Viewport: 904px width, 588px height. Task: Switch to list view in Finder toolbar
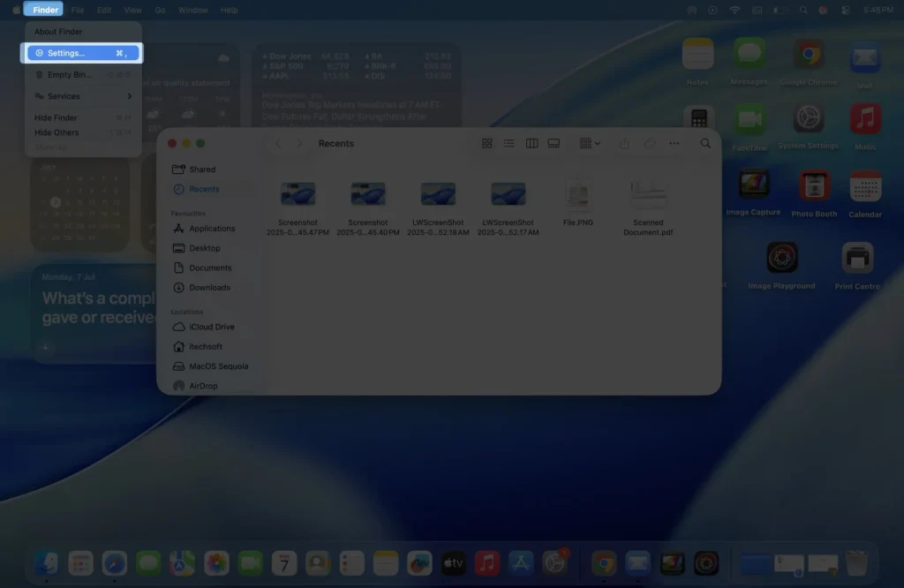[x=509, y=143]
